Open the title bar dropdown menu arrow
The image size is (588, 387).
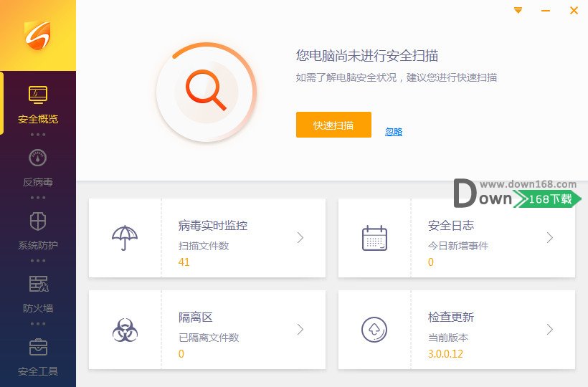[x=518, y=10]
